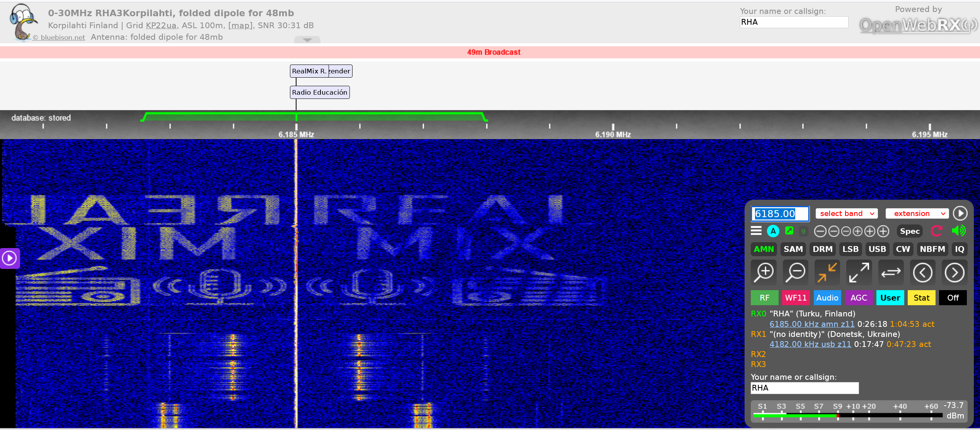The width and height of the screenshot is (980, 430).
Task: Click the "database: stored" text
Action: 41,118
